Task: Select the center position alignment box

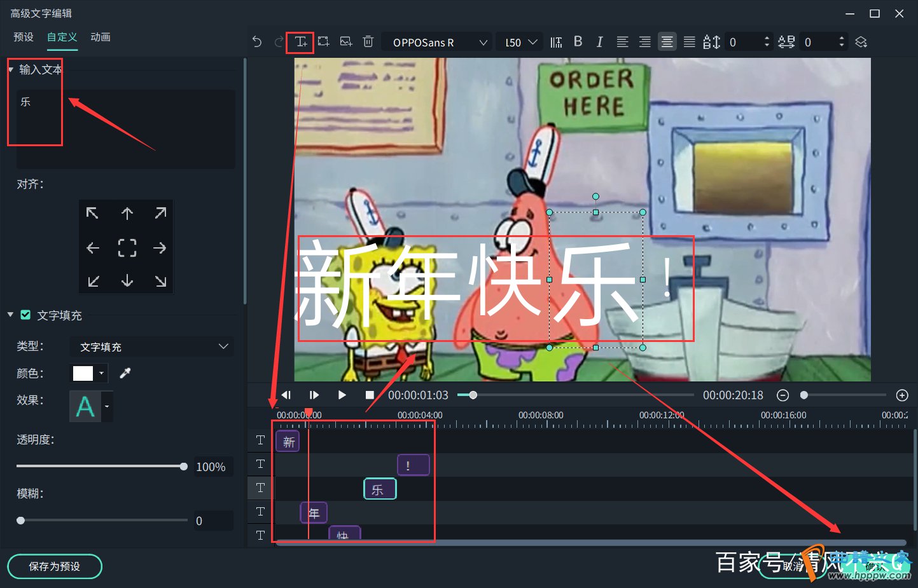Action: (127, 248)
